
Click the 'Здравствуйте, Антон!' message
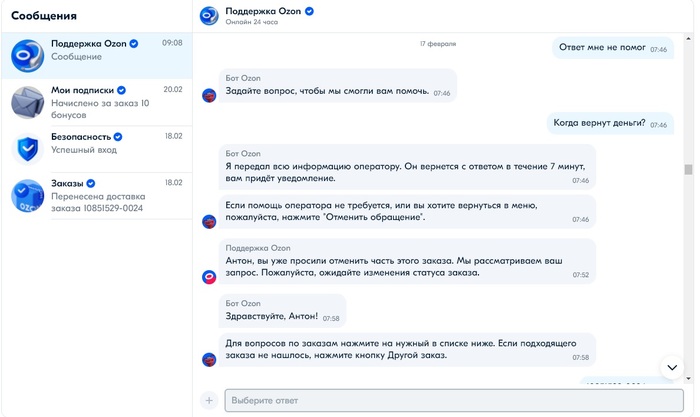283,311
